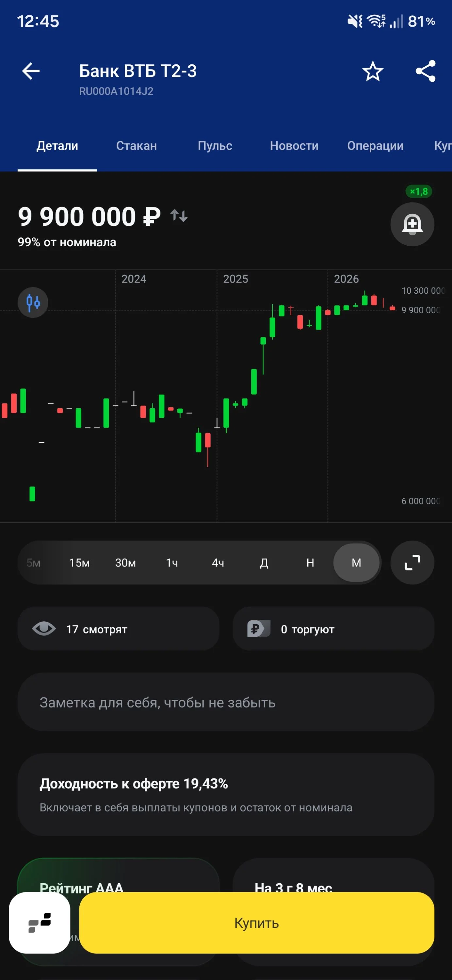The image size is (452, 980).
Task: Create a price alert via bell icon
Action: tap(412, 224)
